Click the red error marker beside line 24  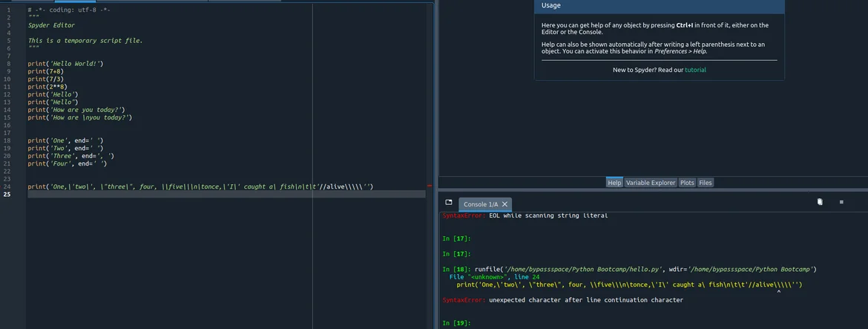point(430,186)
